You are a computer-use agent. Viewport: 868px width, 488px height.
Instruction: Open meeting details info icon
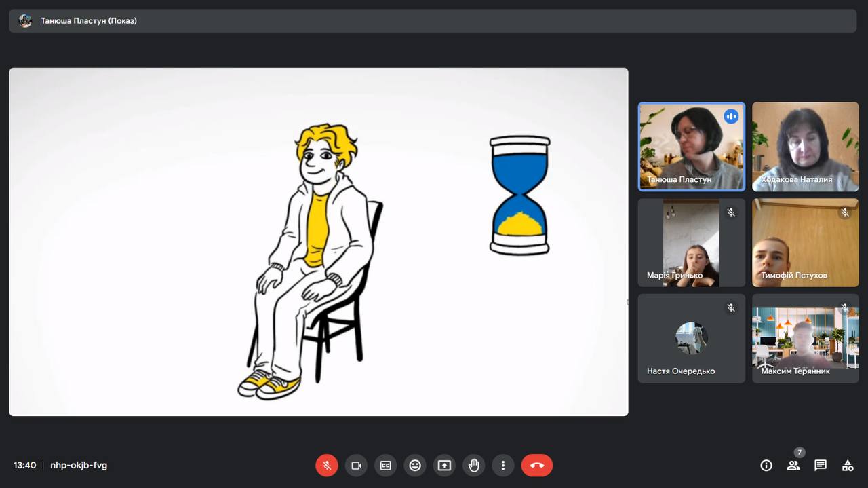point(766,466)
